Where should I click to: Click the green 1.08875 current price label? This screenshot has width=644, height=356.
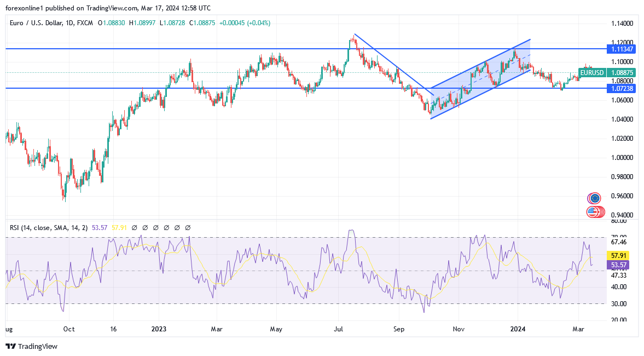[622, 73]
